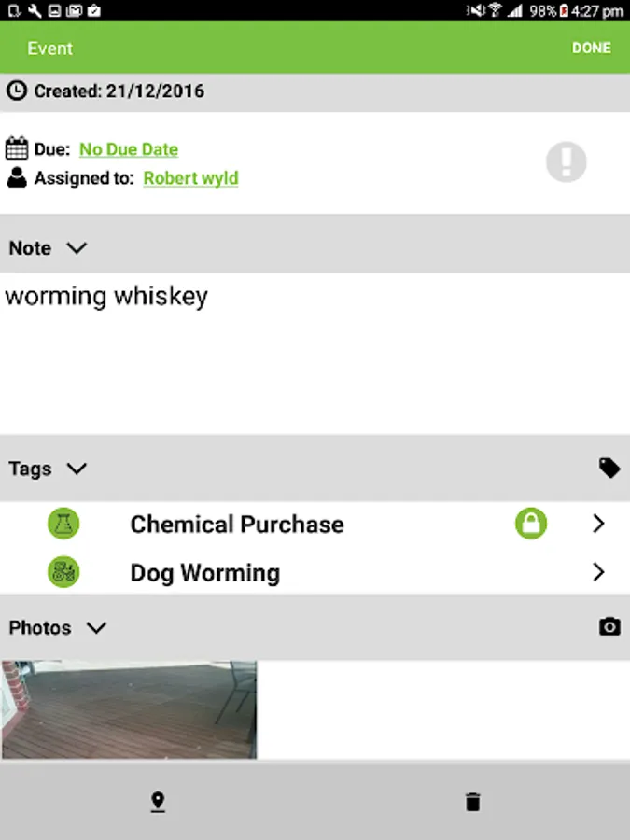Toggle the priority exclamation mark icon
Screen dimensions: 630x840
point(567,161)
